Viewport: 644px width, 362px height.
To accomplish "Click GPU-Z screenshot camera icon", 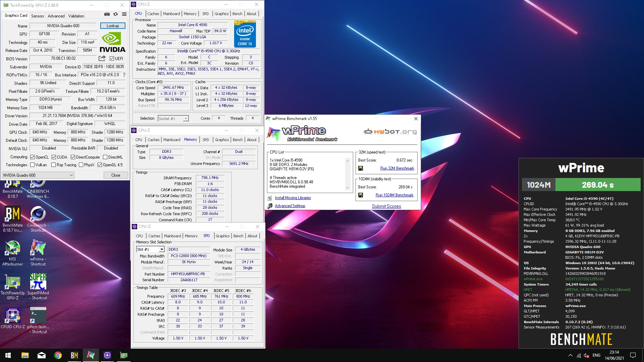I will click(107, 14).
